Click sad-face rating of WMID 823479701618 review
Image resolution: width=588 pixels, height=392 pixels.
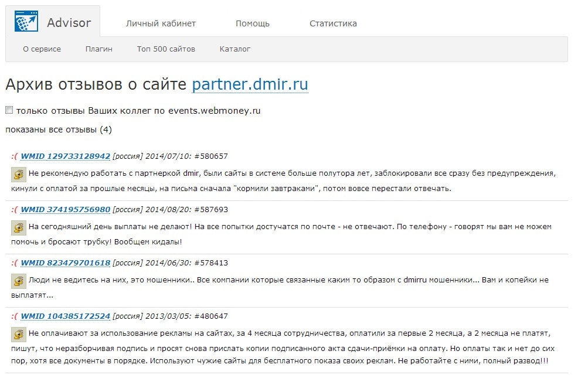tap(14, 263)
